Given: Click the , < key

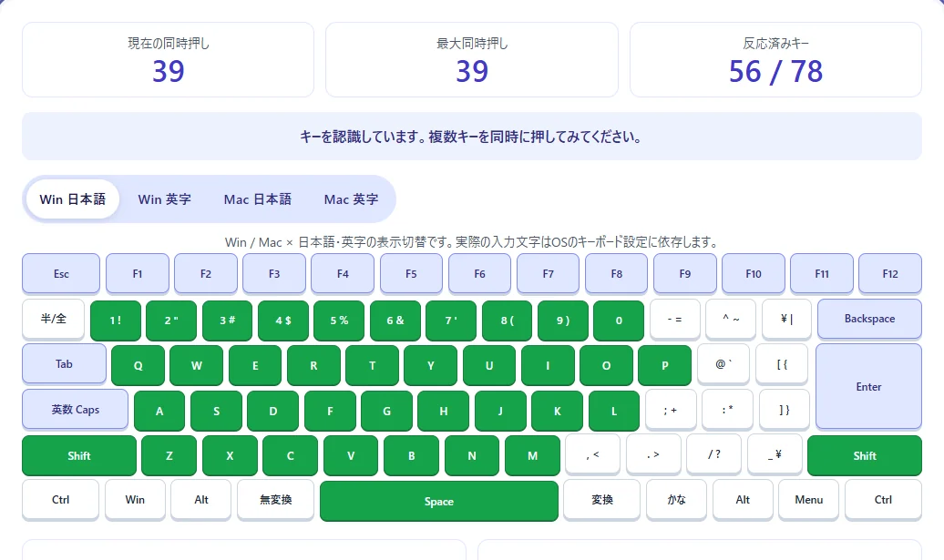Looking at the screenshot, I should coord(593,454).
